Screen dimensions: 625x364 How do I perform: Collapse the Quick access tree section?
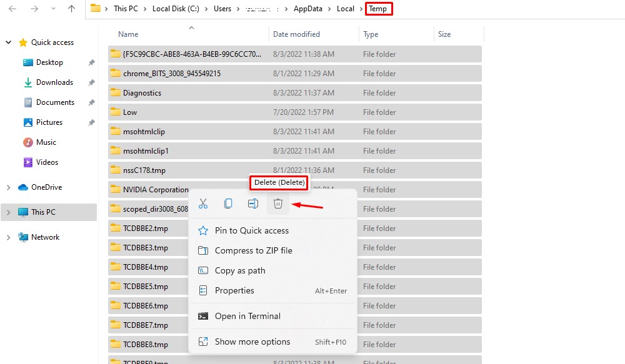tap(9, 42)
